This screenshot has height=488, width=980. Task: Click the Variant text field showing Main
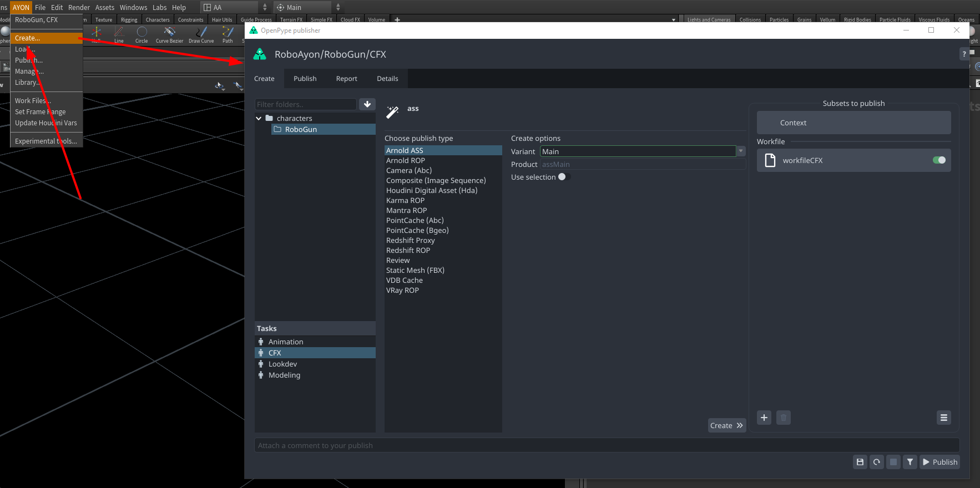(638, 151)
